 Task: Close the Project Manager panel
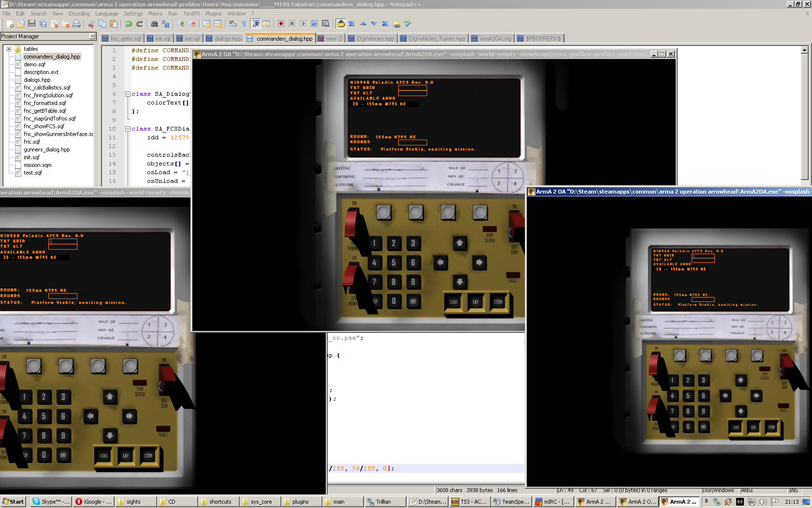(92, 36)
